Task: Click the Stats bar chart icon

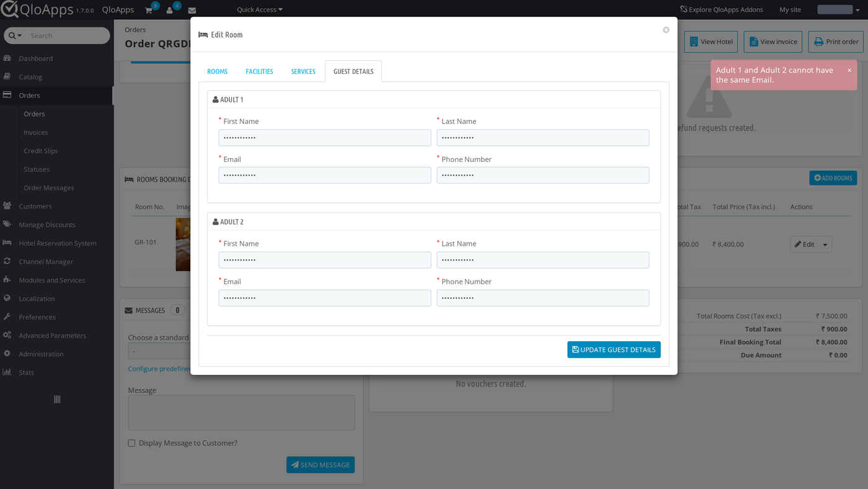Action: [x=7, y=372]
